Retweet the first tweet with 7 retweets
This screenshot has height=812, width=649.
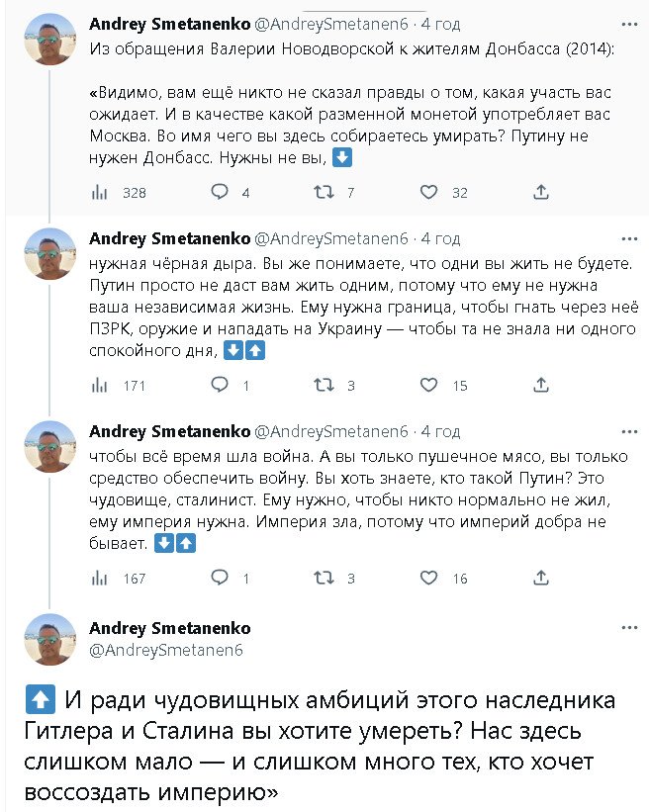pyautogui.click(x=324, y=193)
